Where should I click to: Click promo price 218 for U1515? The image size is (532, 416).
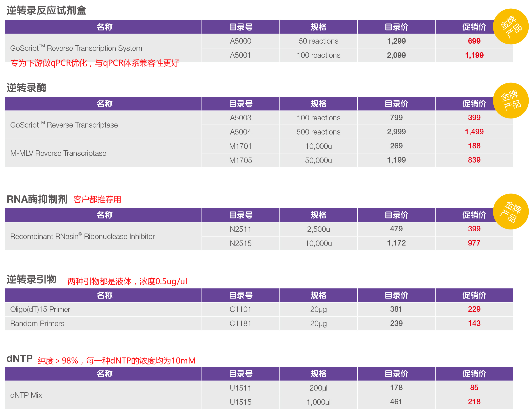pyautogui.click(x=474, y=402)
